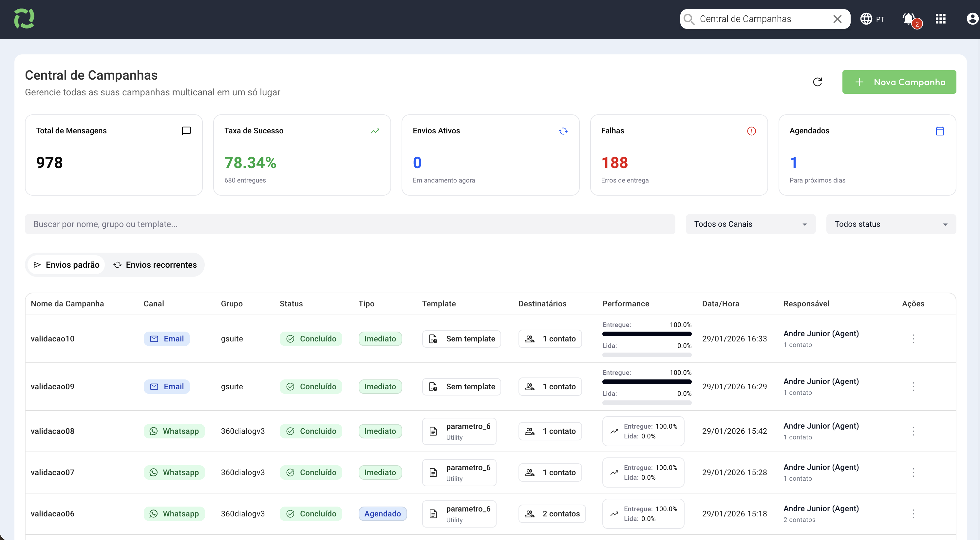Click the Falhas alert icon

click(751, 131)
